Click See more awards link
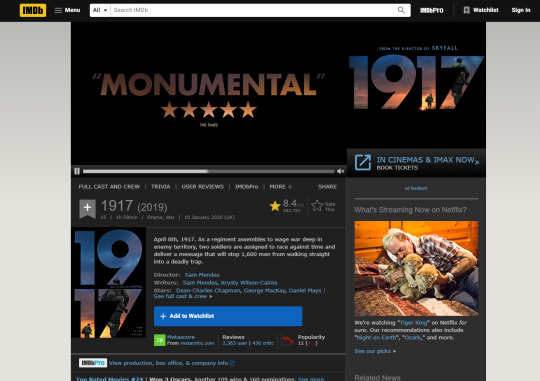The image size is (540, 381). tap(311, 379)
